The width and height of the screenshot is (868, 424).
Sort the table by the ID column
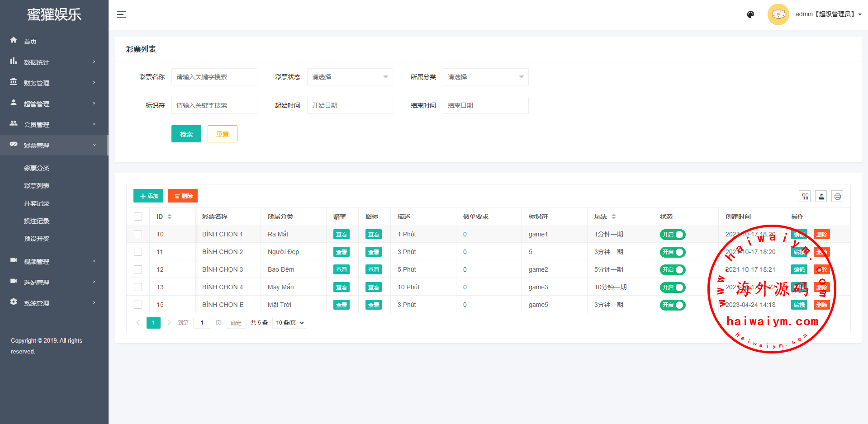click(x=170, y=217)
